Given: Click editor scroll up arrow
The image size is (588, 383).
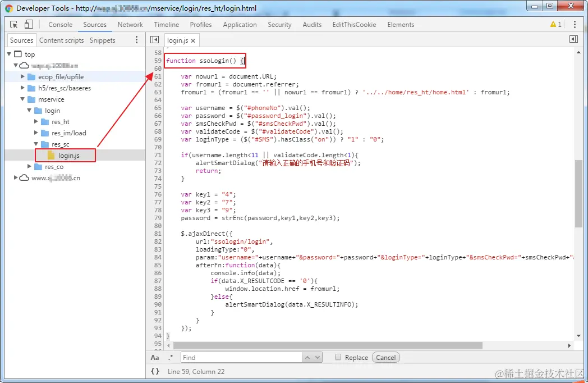Looking at the screenshot, I should (578, 53).
